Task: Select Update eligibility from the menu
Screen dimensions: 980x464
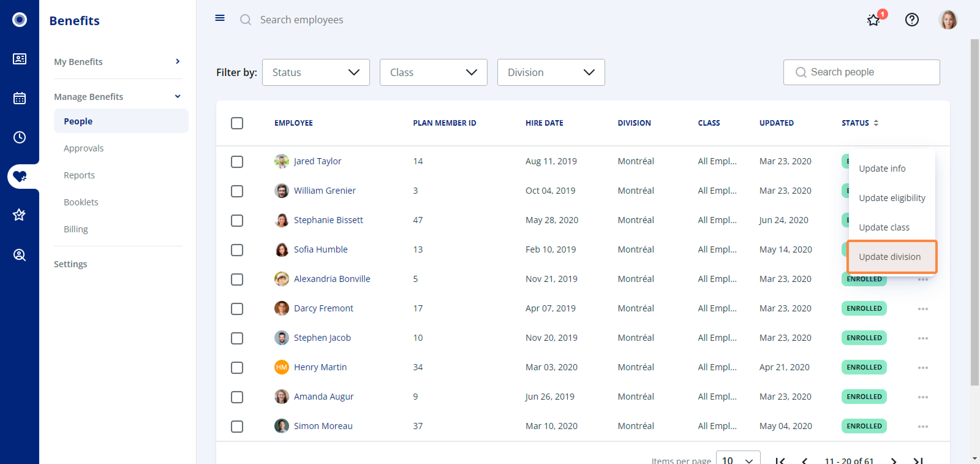Action: pos(891,198)
